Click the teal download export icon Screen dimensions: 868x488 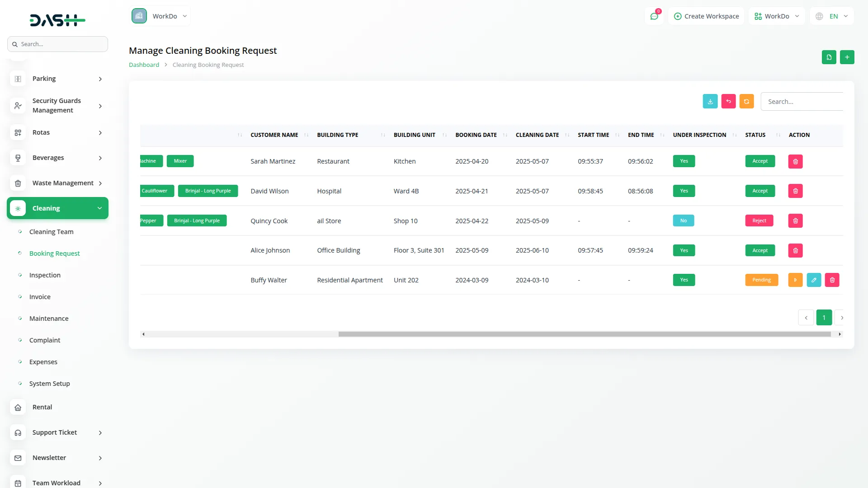(x=710, y=102)
